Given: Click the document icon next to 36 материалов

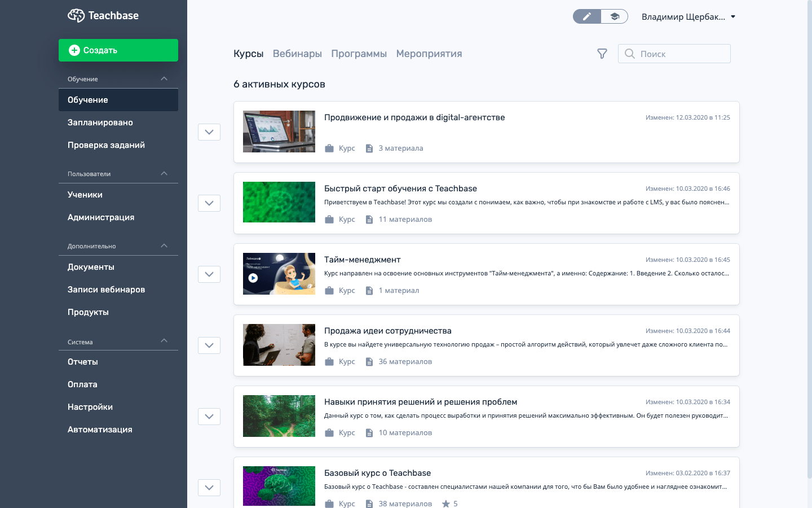Looking at the screenshot, I should click(369, 362).
